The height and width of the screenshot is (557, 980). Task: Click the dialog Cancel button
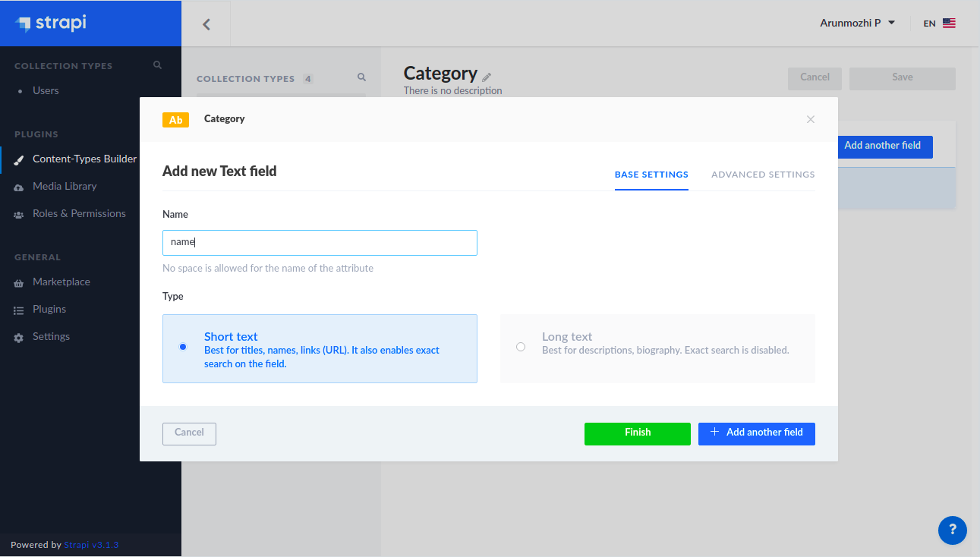pyautogui.click(x=189, y=433)
